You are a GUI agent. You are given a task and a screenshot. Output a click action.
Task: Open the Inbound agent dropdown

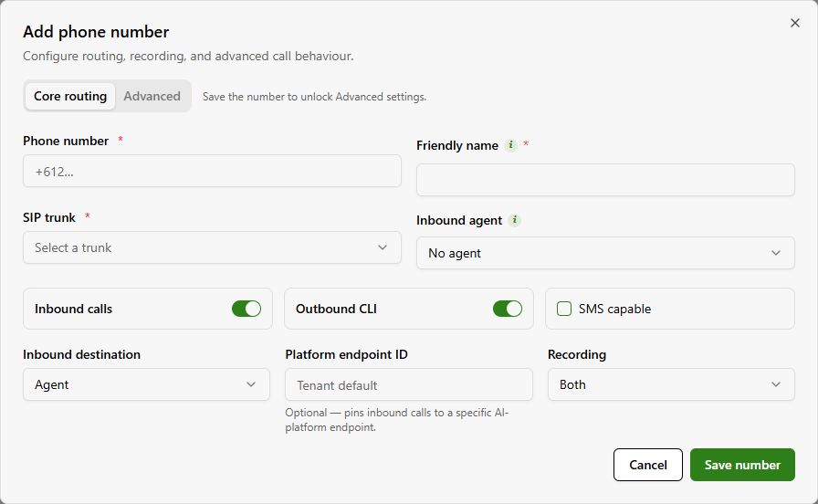pos(605,253)
